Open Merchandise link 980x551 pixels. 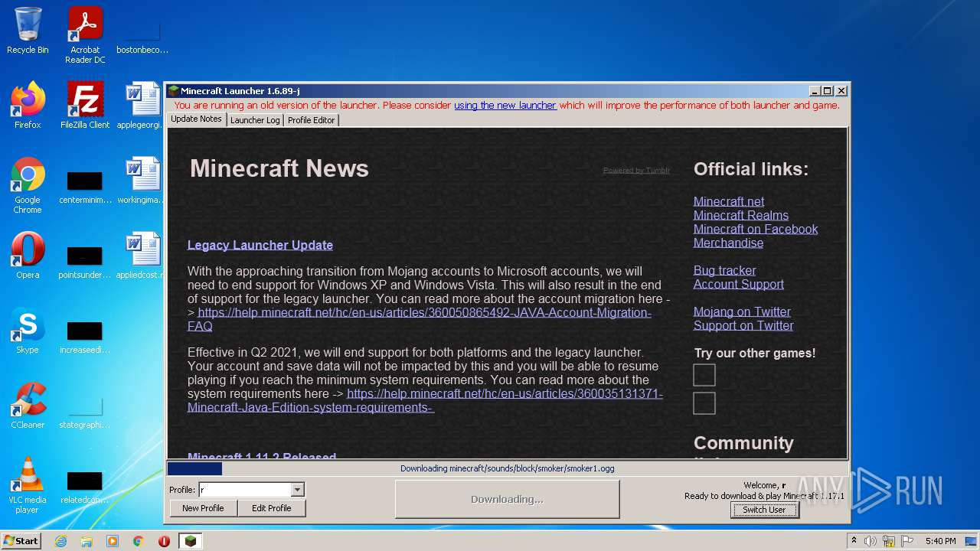pyautogui.click(x=728, y=243)
